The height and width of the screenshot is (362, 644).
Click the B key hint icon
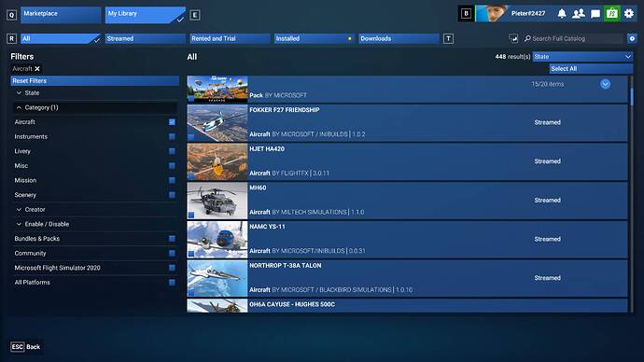pos(466,14)
